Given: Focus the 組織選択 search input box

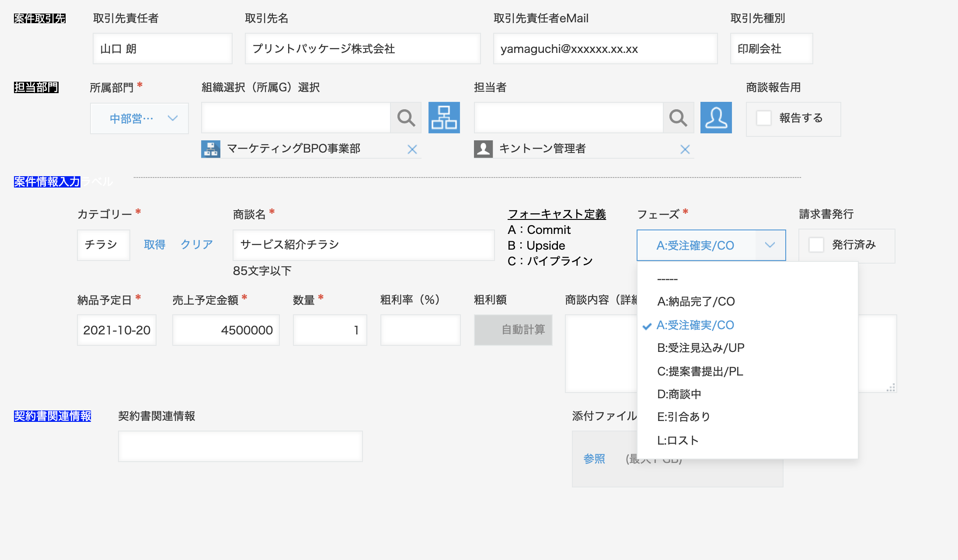Looking at the screenshot, I should [296, 118].
